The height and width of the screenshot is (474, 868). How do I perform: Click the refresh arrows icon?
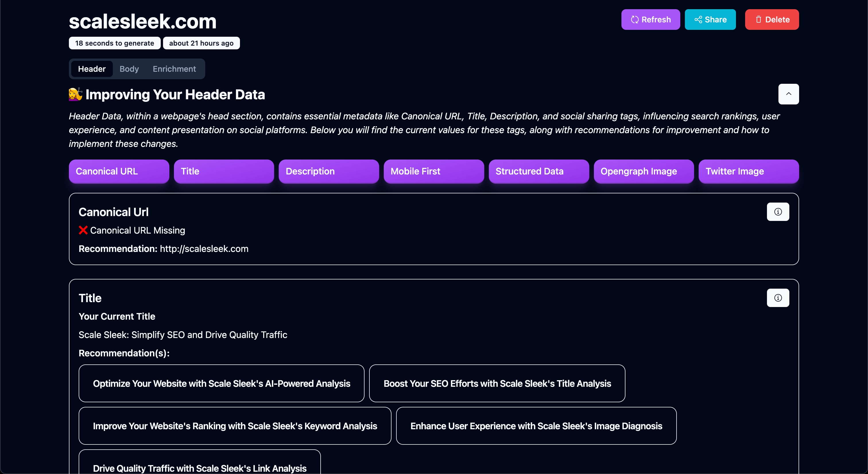click(x=635, y=20)
